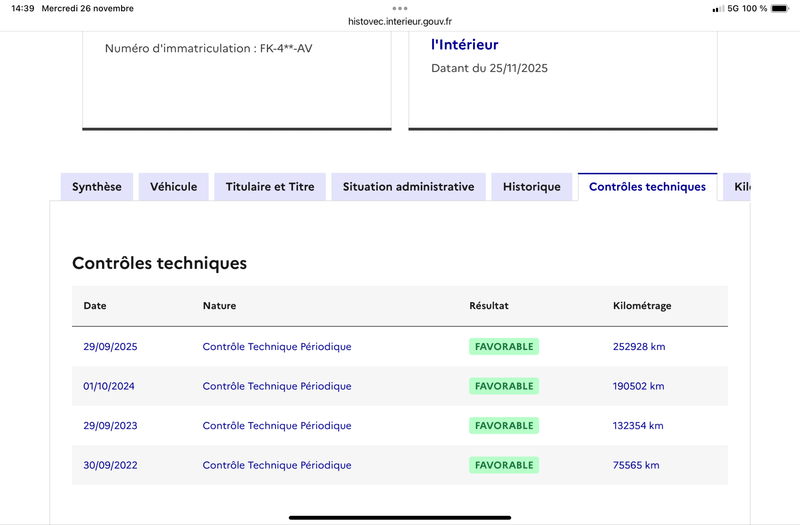Click the FAVORABLE badge for 01/10/2024

click(504, 386)
